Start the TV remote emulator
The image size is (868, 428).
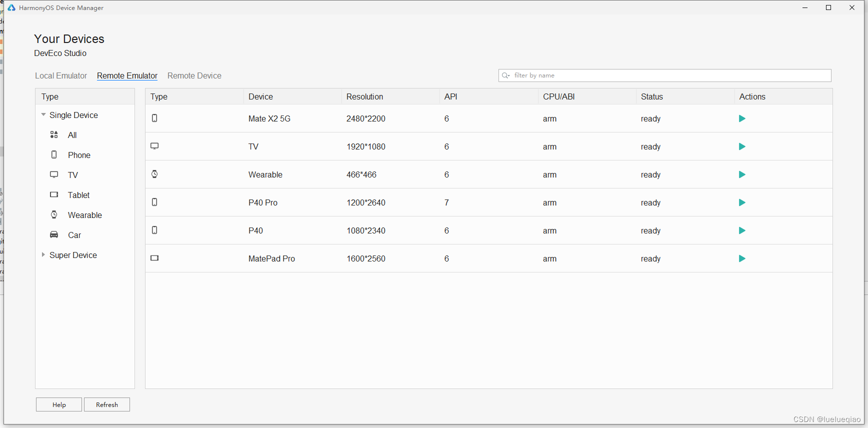tap(742, 146)
